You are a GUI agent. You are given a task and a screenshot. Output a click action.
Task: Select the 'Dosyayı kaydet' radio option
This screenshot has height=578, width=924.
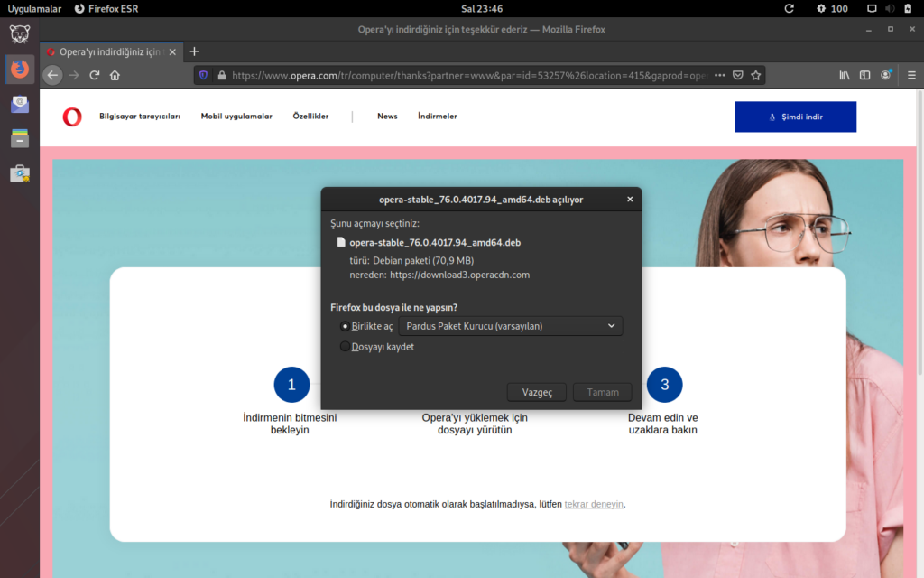(x=345, y=347)
